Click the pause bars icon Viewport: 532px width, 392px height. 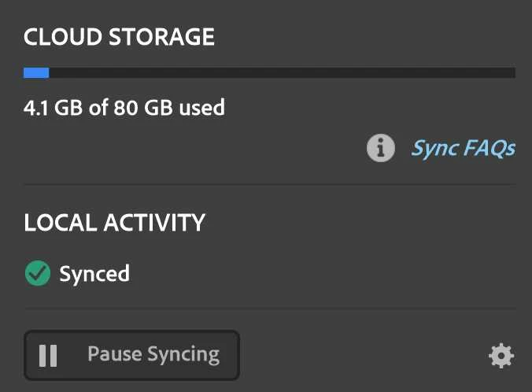[48, 356]
